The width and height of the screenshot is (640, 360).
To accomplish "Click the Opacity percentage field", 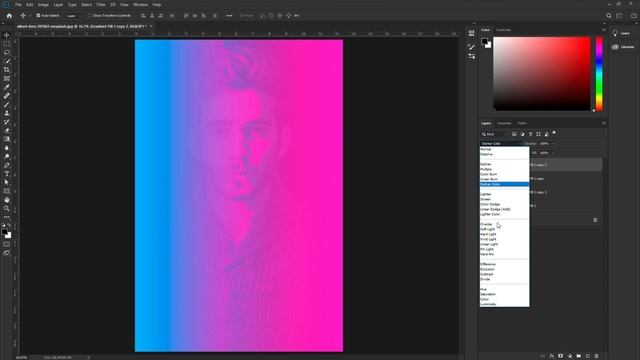I will click(x=544, y=144).
